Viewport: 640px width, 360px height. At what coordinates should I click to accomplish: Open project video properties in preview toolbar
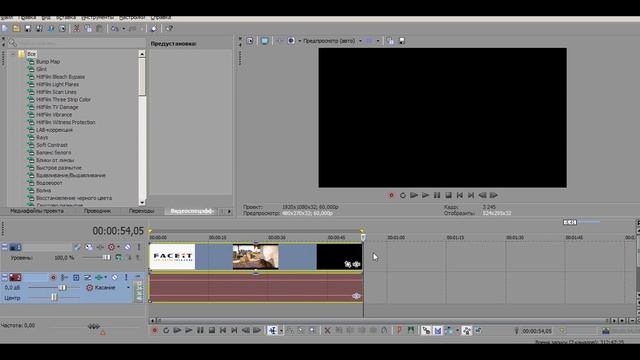pyautogui.click(x=250, y=41)
